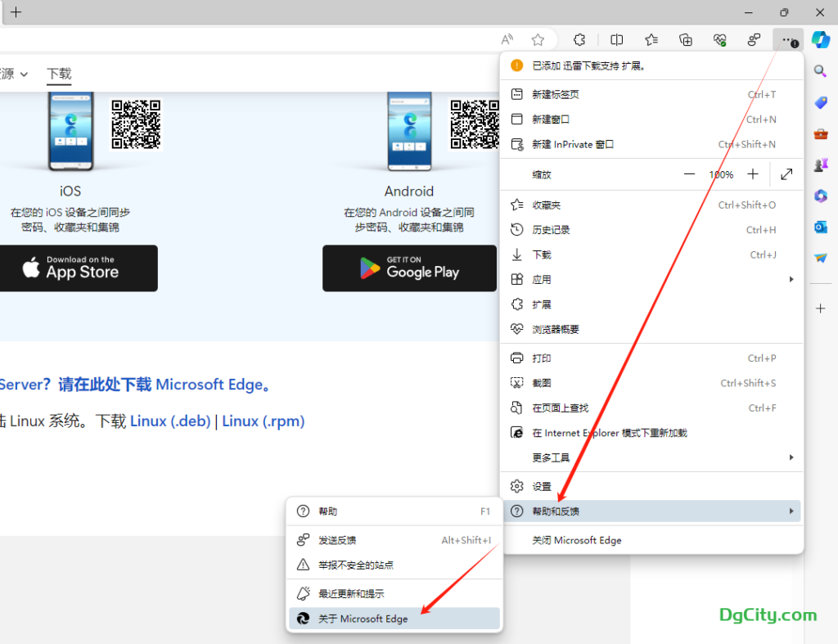Click the favorites star in address bar
The image size is (838, 644).
click(538, 39)
